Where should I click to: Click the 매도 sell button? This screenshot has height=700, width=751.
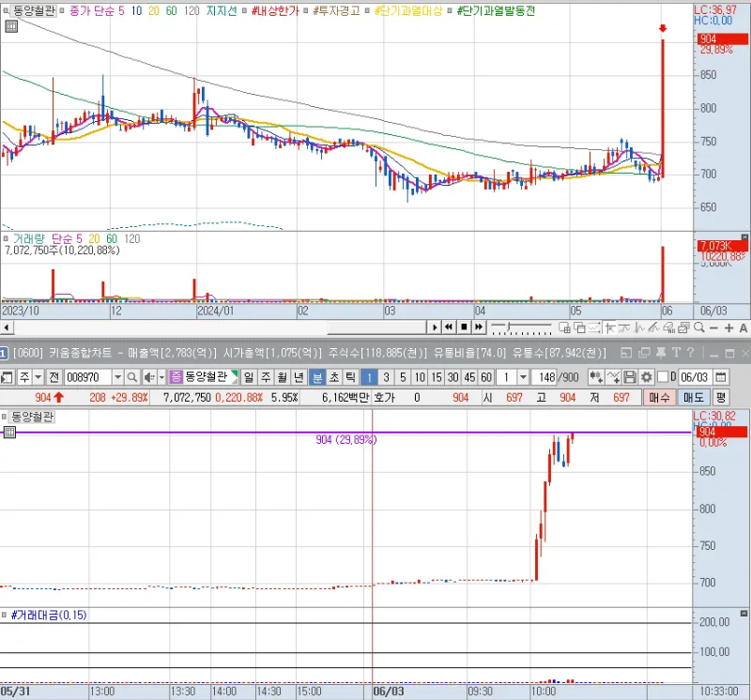(x=693, y=398)
